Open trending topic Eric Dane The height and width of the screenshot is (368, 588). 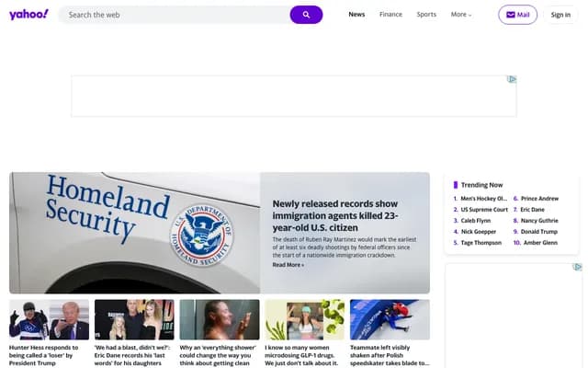coord(532,210)
